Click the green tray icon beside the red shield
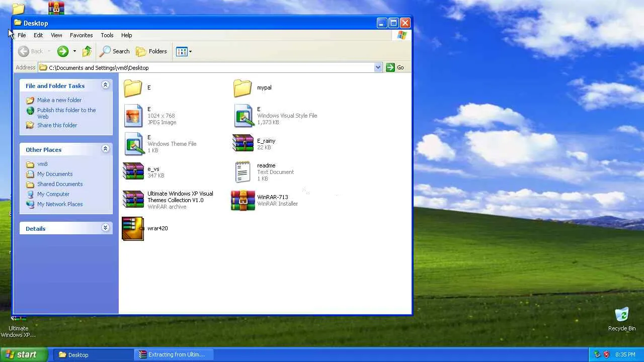 [x=597, y=354]
